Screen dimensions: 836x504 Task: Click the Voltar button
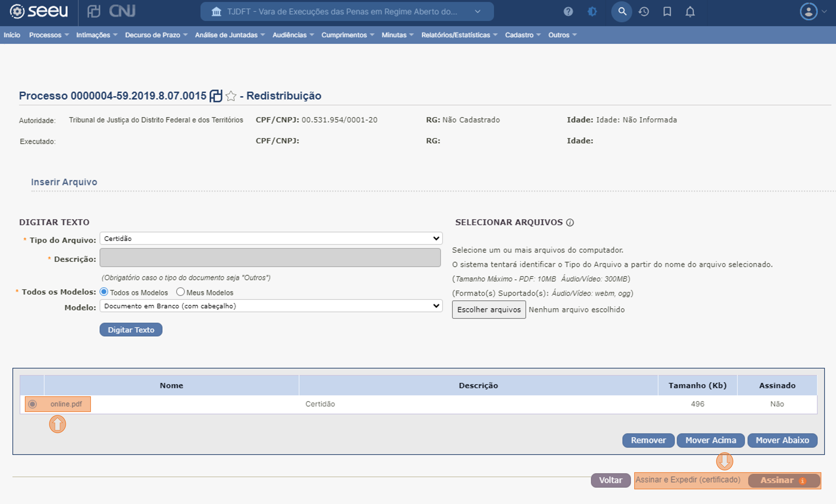pyautogui.click(x=610, y=480)
